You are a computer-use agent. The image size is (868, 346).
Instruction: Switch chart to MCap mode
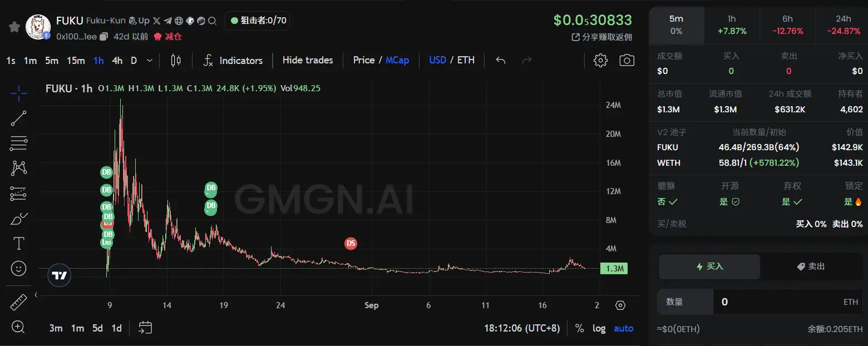point(397,60)
